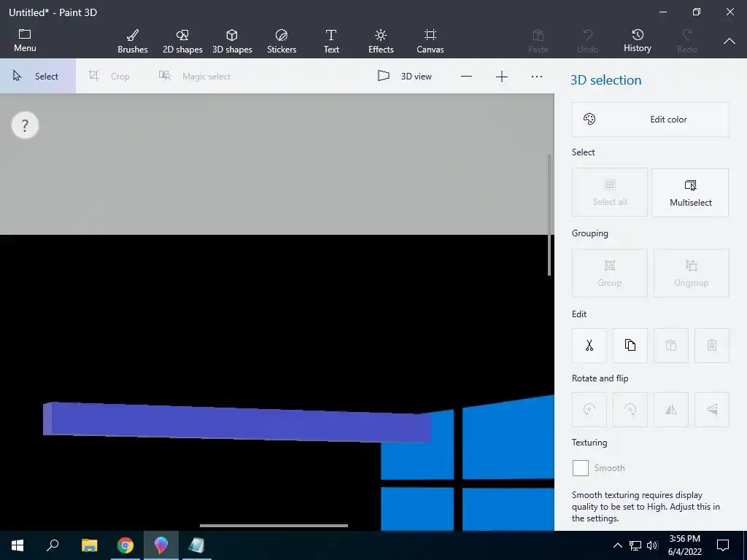This screenshot has height=560, width=747.
Task: Flip horizontal icon in Rotate and flip
Action: point(671,410)
